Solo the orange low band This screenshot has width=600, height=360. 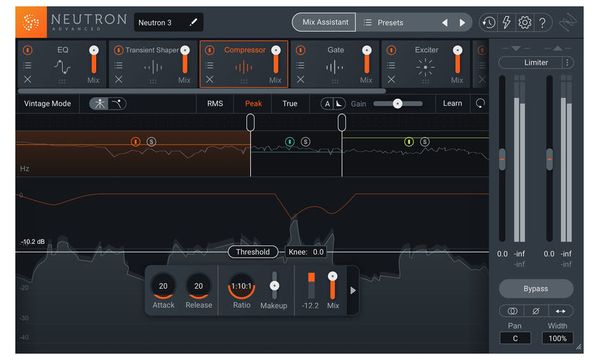tap(152, 142)
